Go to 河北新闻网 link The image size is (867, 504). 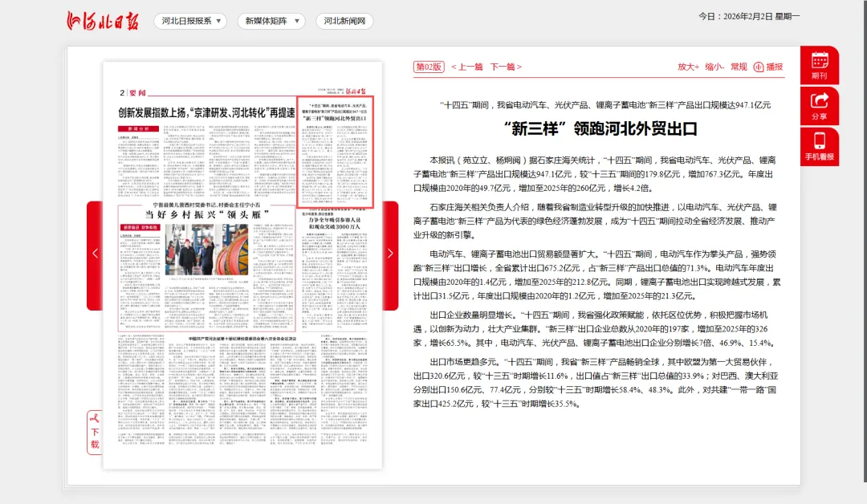click(344, 21)
